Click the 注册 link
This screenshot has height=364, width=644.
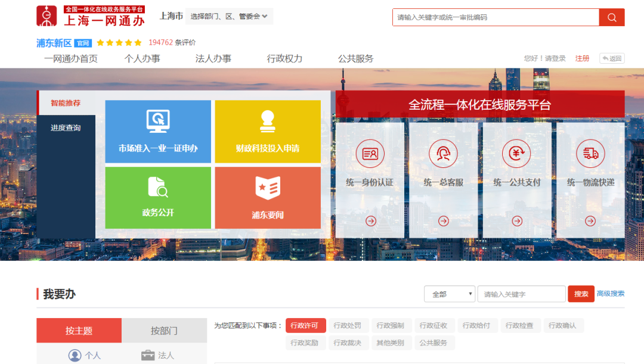[x=582, y=58]
